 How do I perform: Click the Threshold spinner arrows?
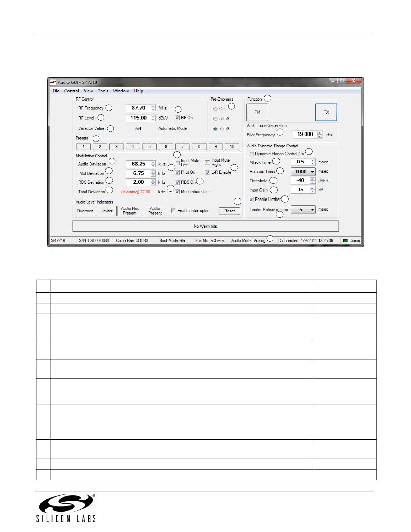pos(313,180)
